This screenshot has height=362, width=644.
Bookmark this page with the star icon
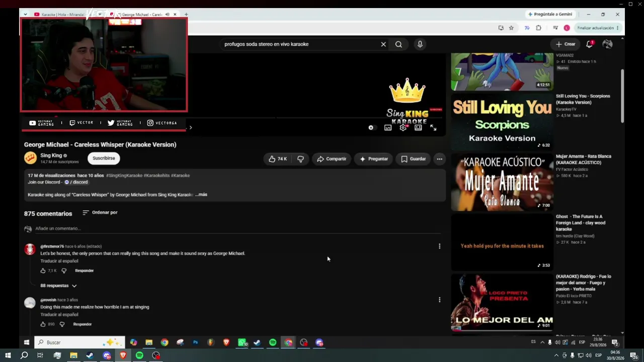511,28
